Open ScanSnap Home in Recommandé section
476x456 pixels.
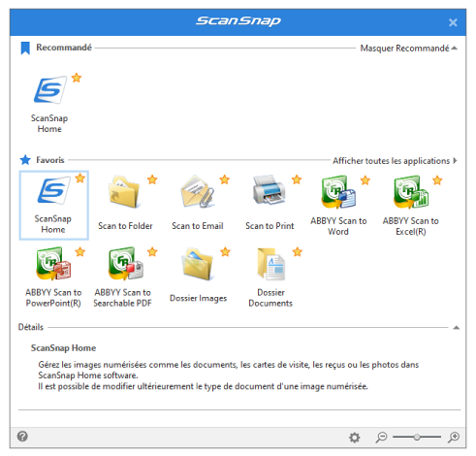point(50,104)
